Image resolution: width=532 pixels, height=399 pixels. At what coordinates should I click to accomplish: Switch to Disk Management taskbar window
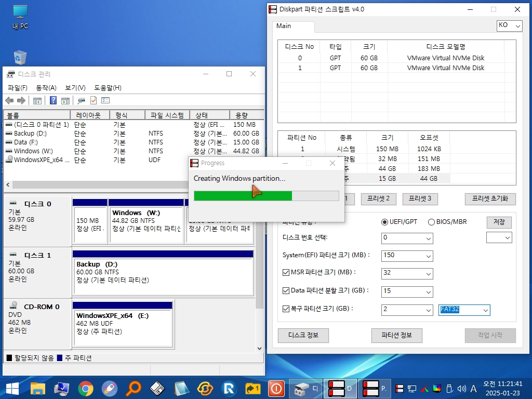click(305, 389)
